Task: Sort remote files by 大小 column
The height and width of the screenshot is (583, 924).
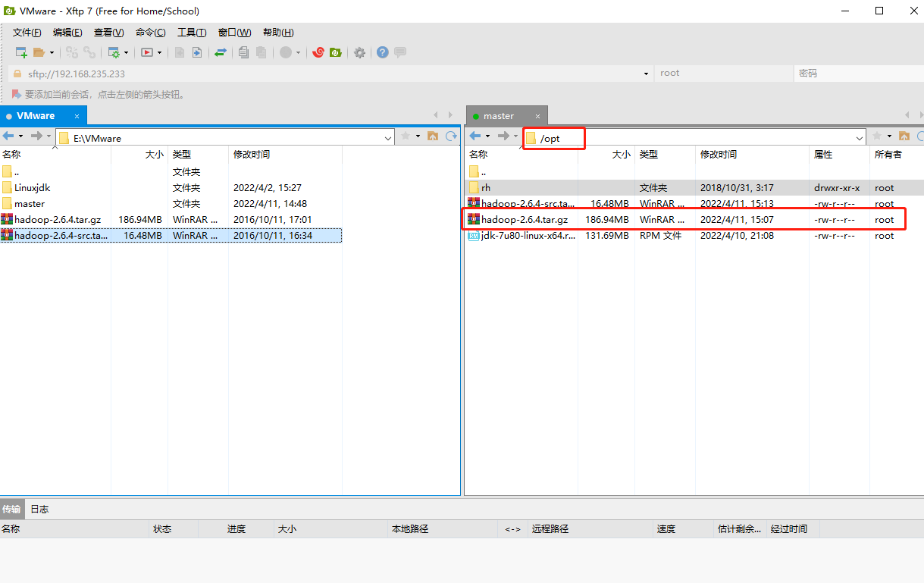Action: pyautogui.click(x=606, y=155)
